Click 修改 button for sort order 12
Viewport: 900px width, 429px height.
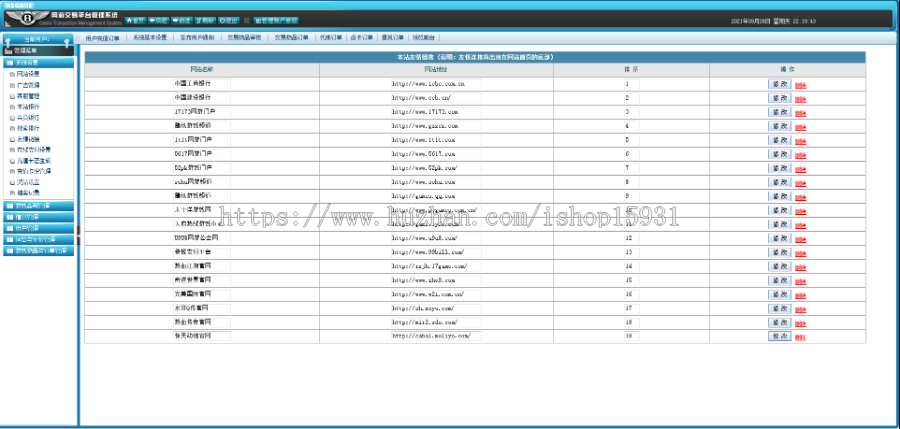coord(779,238)
